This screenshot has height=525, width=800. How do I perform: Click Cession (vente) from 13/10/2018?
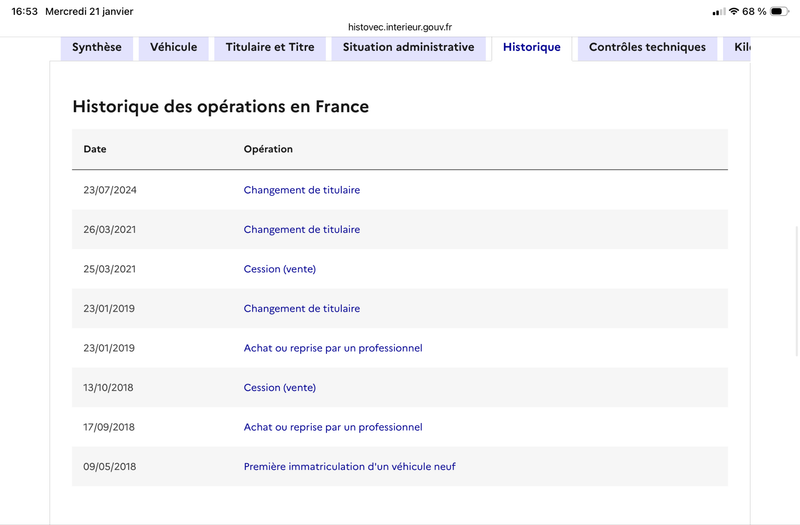(280, 388)
